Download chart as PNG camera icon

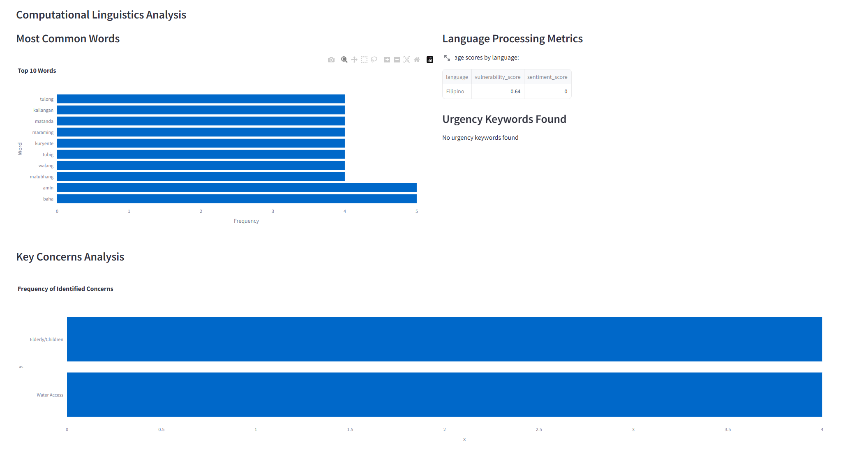pos(331,60)
